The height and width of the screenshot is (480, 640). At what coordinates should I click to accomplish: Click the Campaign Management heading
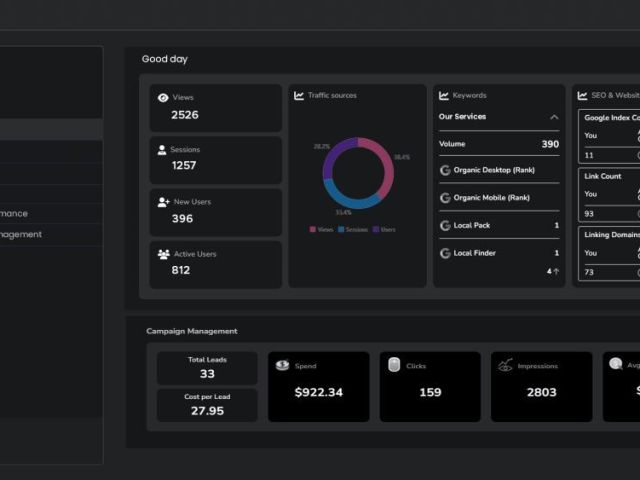pyautogui.click(x=192, y=331)
